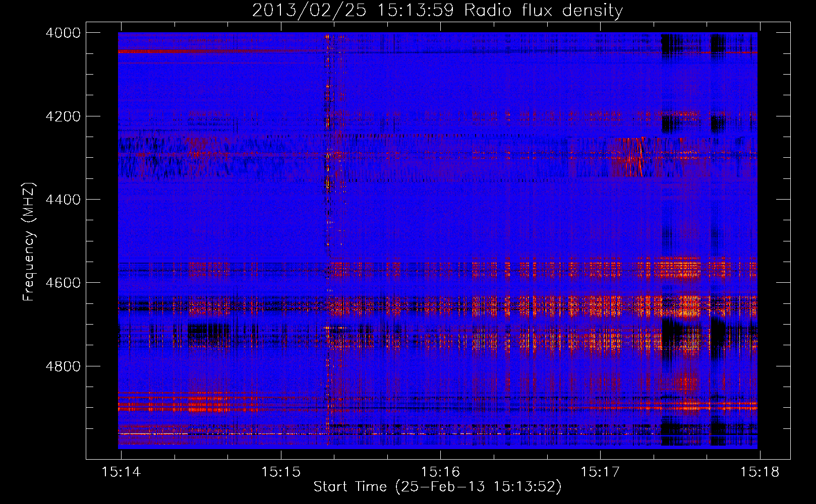Click the "Frequency (MHZ)" y-axis title
The height and width of the screenshot is (504, 816).
point(29,242)
